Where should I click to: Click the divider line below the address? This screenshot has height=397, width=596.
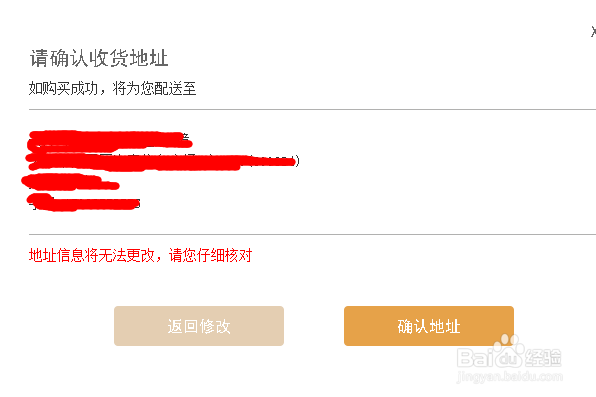[x=312, y=235]
